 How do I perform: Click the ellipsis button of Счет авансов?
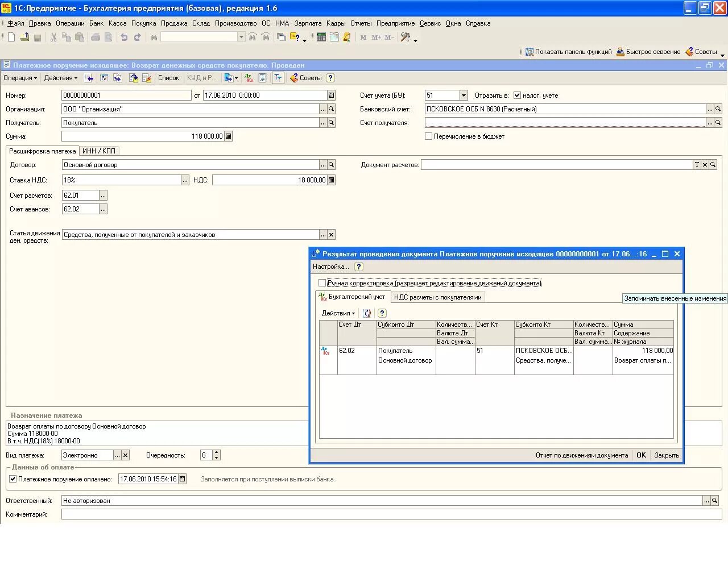tap(103, 209)
